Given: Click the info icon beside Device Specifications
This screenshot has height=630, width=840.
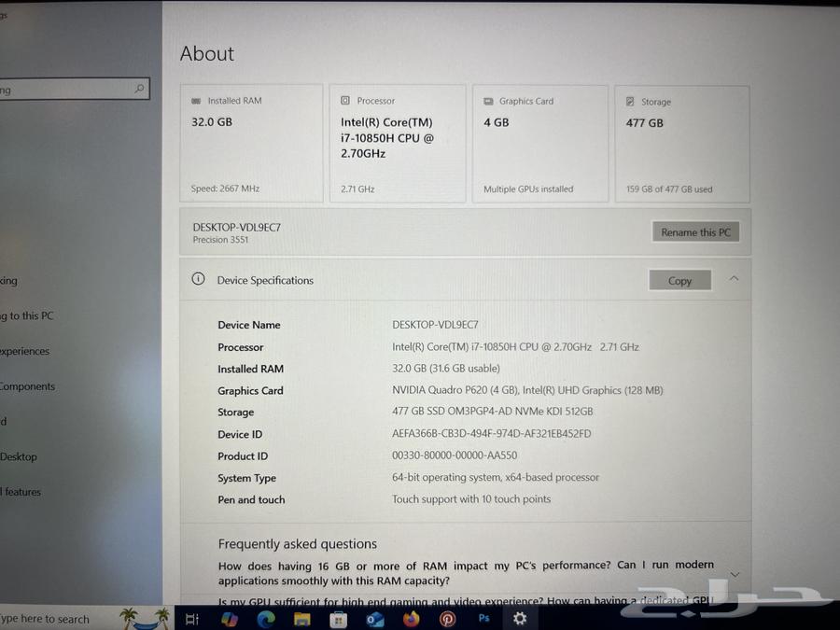Looking at the screenshot, I should pyautogui.click(x=197, y=279).
